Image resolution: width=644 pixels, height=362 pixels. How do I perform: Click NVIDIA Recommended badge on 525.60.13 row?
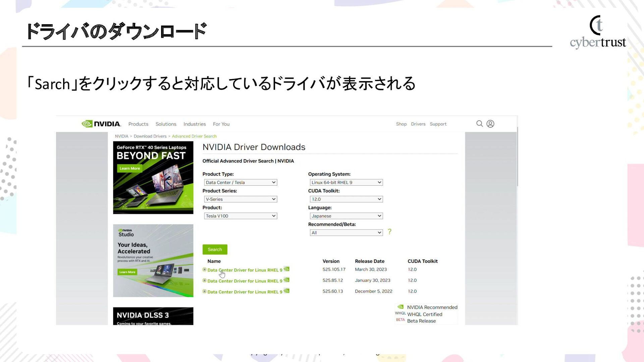[286, 291]
